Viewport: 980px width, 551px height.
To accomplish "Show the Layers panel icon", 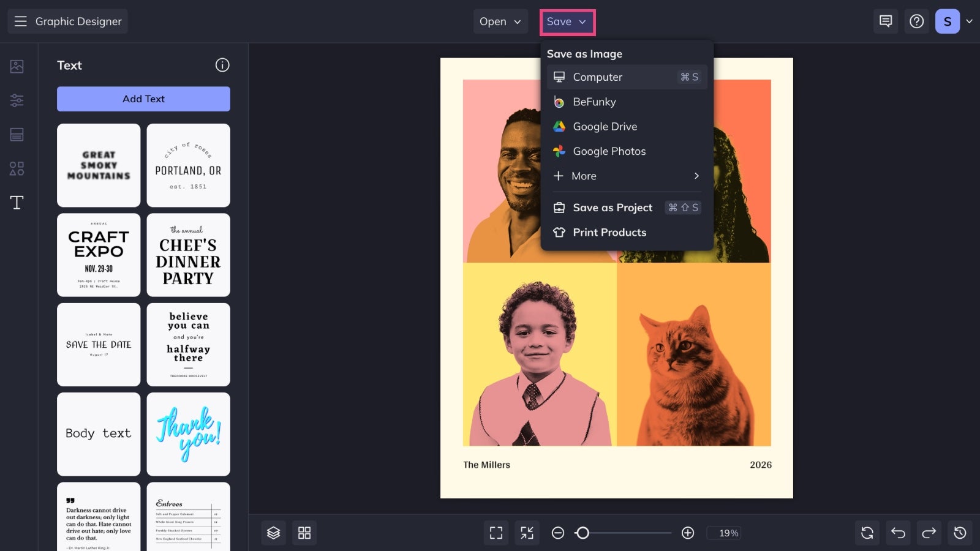I will pyautogui.click(x=273, y=533).
